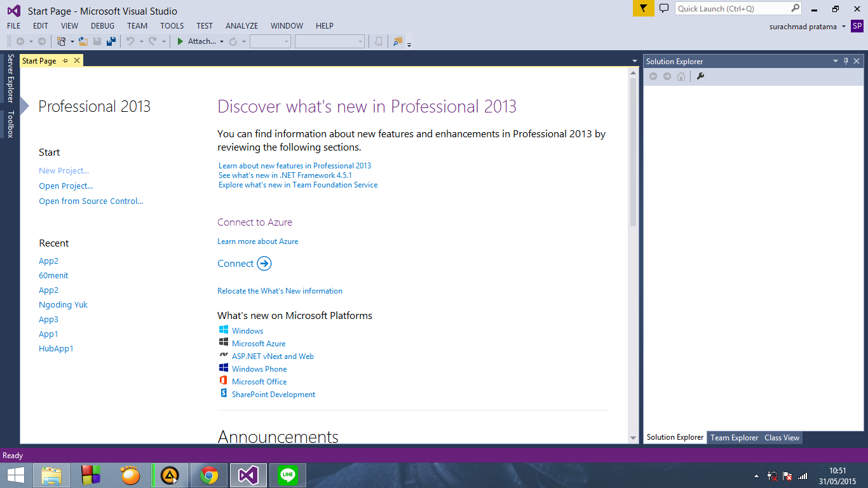Click the Start Page vertical scrollbar thumb

coord(633,152)
